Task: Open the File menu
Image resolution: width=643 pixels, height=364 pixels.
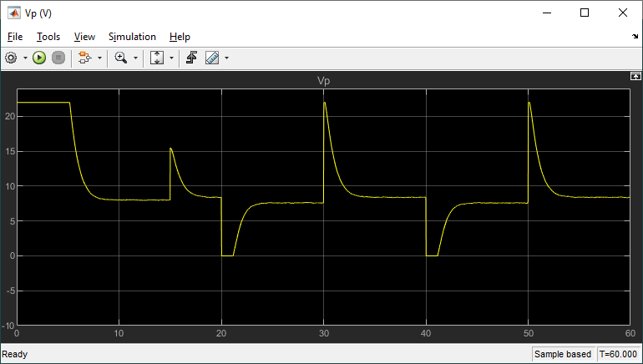Action: click(x=15, y=37)
